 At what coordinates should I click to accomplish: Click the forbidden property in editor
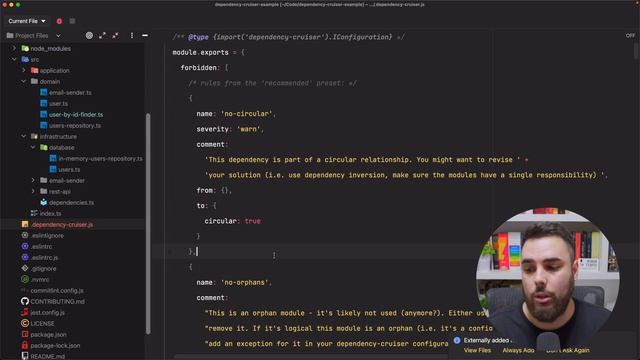[x=198, y=68]
